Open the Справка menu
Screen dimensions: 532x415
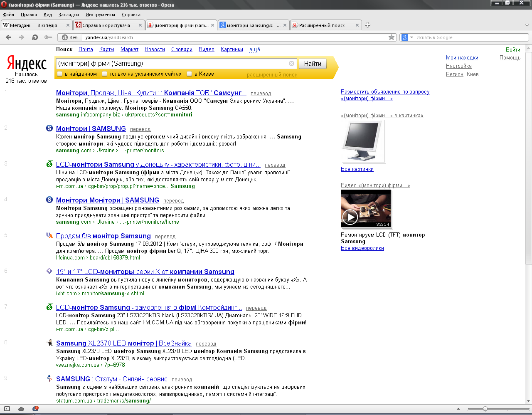click(x=131, y=15)
